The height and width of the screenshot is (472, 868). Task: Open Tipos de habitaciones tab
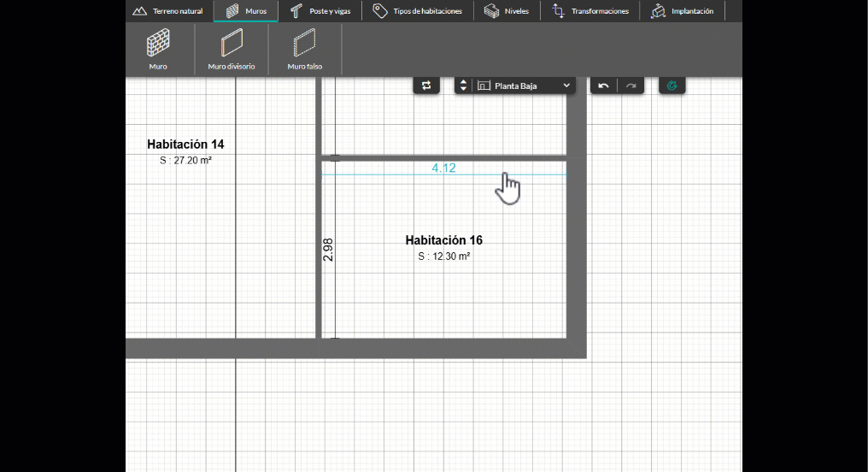coord(418,11)
